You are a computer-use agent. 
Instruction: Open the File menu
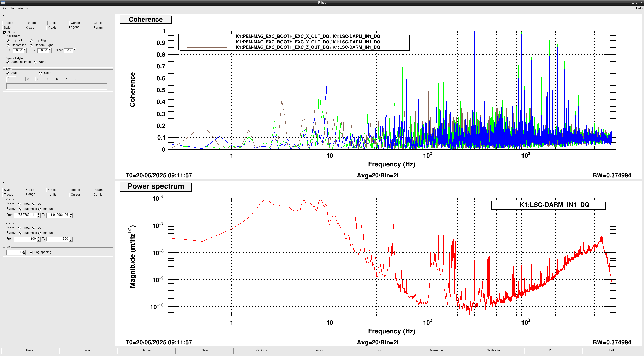pyautogui.click(x=4, y=8)
